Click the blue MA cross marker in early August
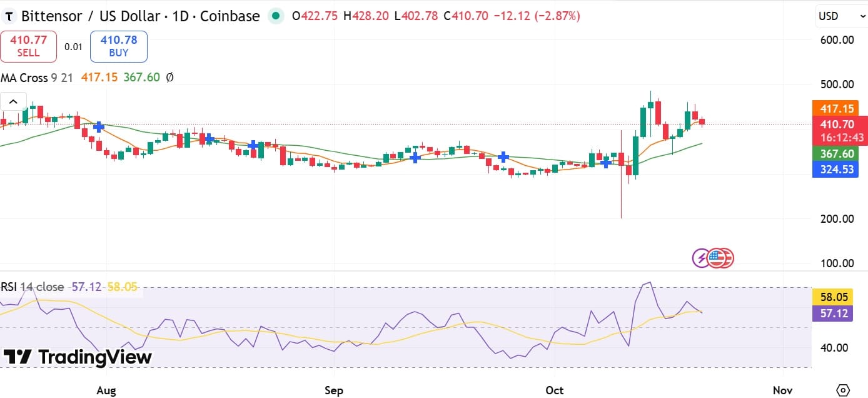Viewport: 868px width, 398px height. click(99, 126)
